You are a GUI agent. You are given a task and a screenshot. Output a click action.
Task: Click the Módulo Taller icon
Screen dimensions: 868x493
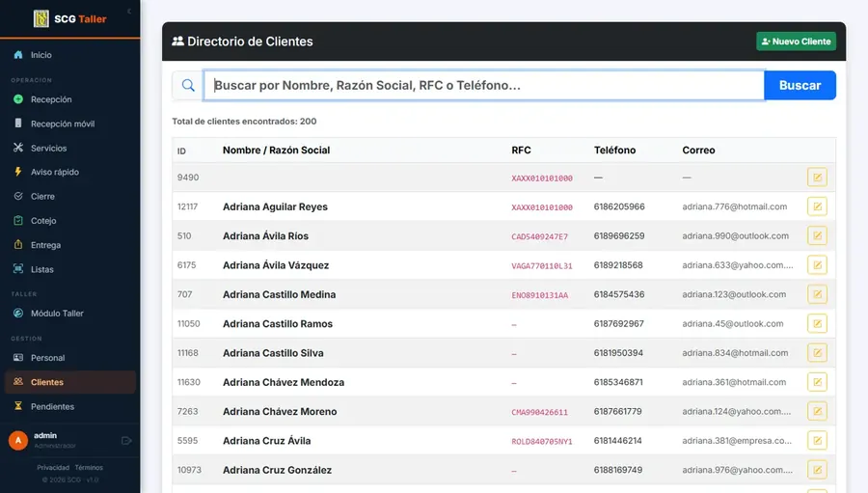tap(18, 313)
